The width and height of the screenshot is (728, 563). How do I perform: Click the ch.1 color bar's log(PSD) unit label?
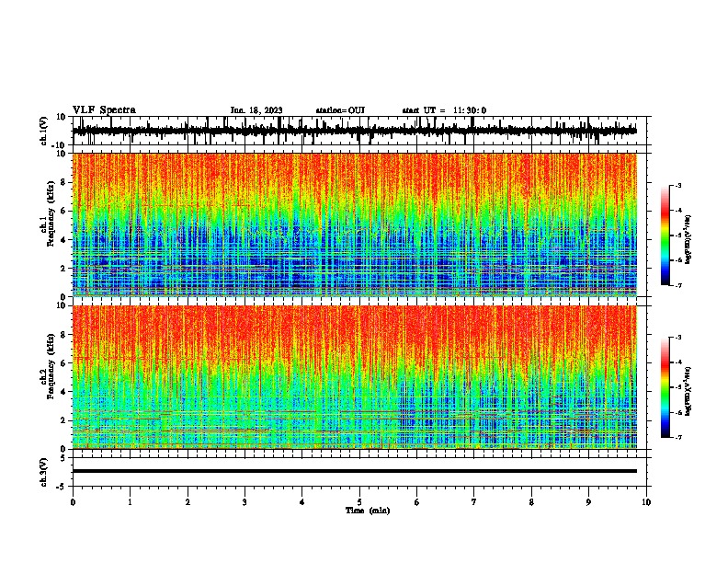(x=688, y=239)
